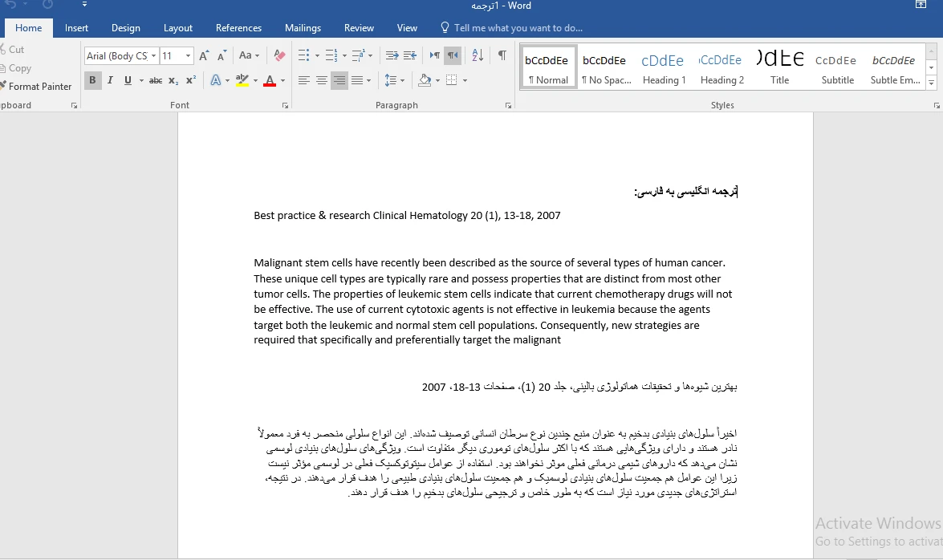Apply the red font color

[269, 80]
